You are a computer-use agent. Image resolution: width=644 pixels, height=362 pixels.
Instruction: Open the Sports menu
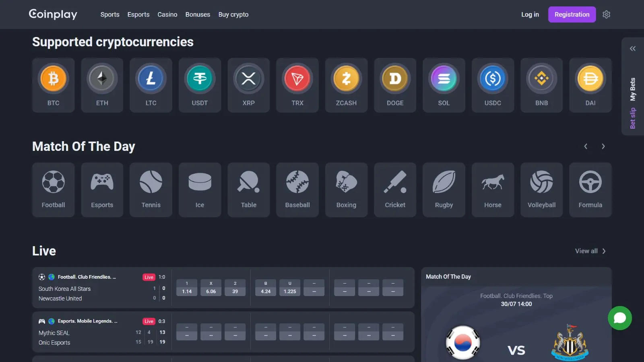pyautogui.click(x=110, y=14)
